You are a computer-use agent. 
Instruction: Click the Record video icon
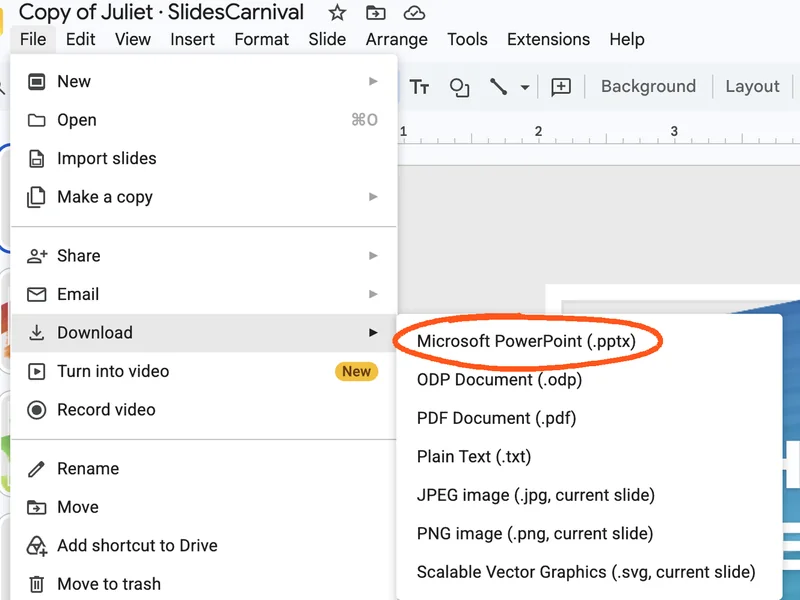[36, 410]
